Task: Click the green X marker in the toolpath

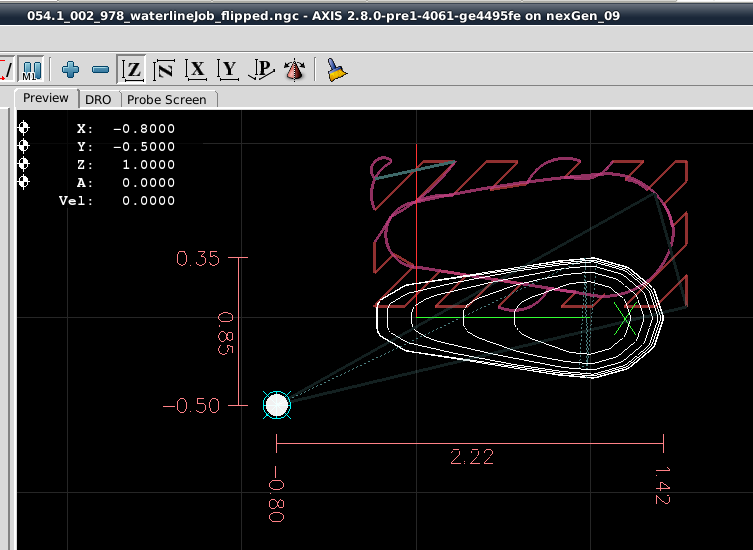Action: [x=626, y=320]
